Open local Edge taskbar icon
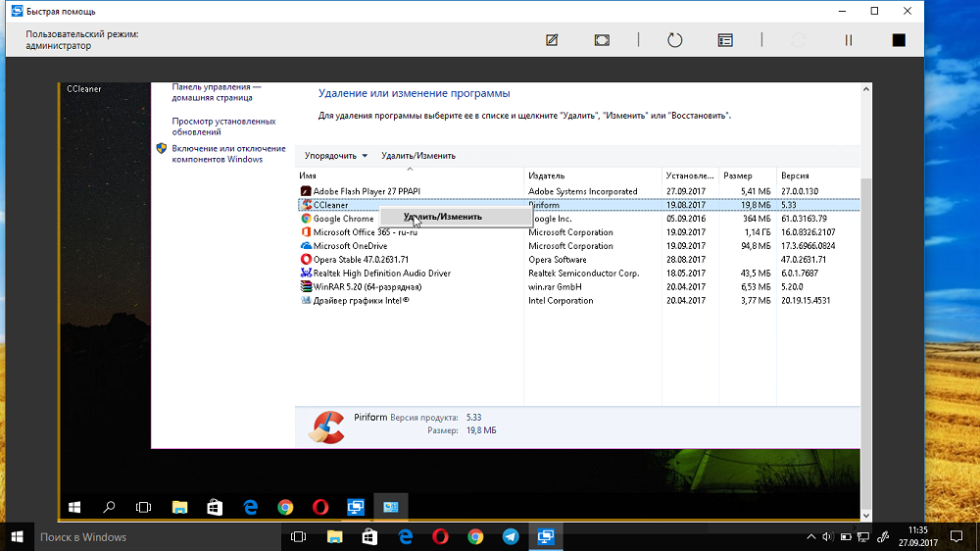The width and height of the screenshot is (980, 551). [x=405, y=537]
